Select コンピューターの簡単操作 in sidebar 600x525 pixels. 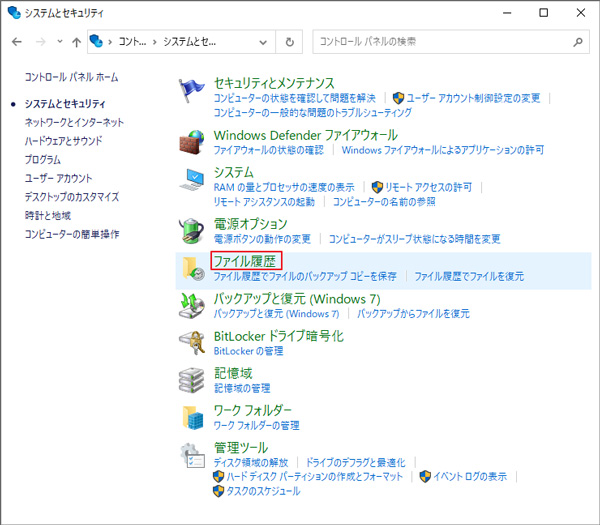(72, 234)
